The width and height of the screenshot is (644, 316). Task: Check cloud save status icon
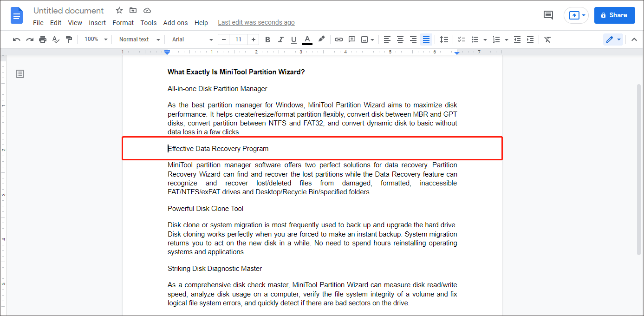(x=147, y=10)
